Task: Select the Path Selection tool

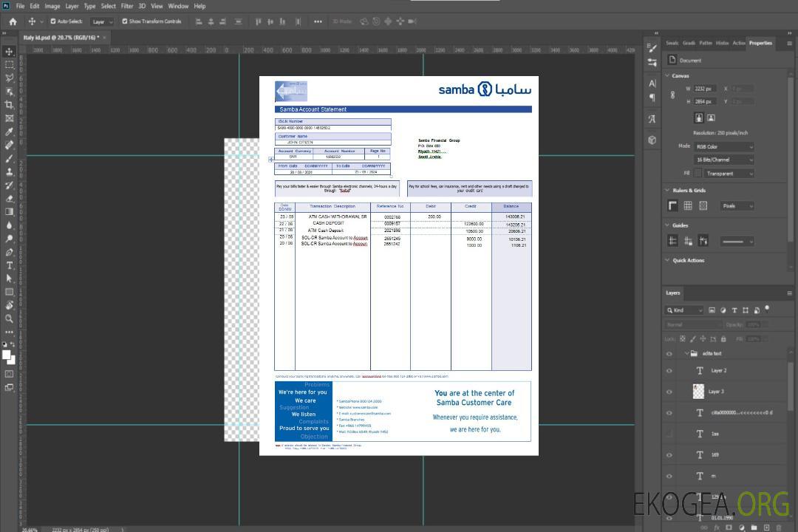Action: [x=9, y=279]
